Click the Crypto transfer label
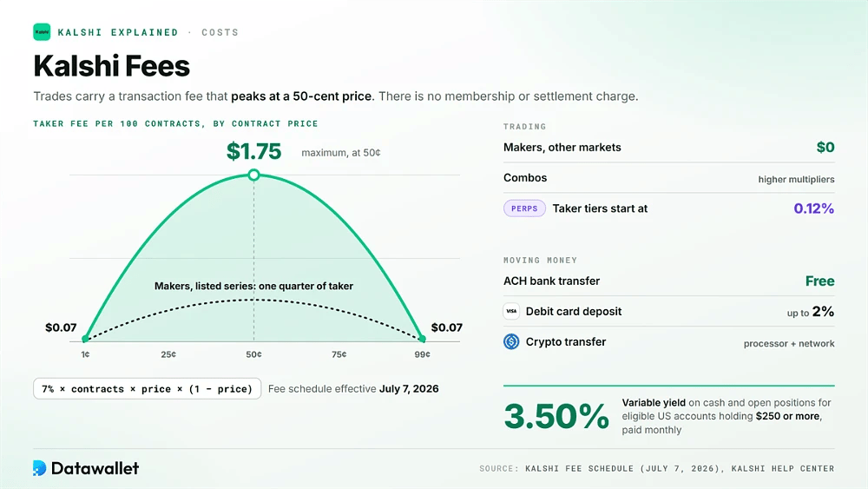The image size is (868, 489). (566, 341)
